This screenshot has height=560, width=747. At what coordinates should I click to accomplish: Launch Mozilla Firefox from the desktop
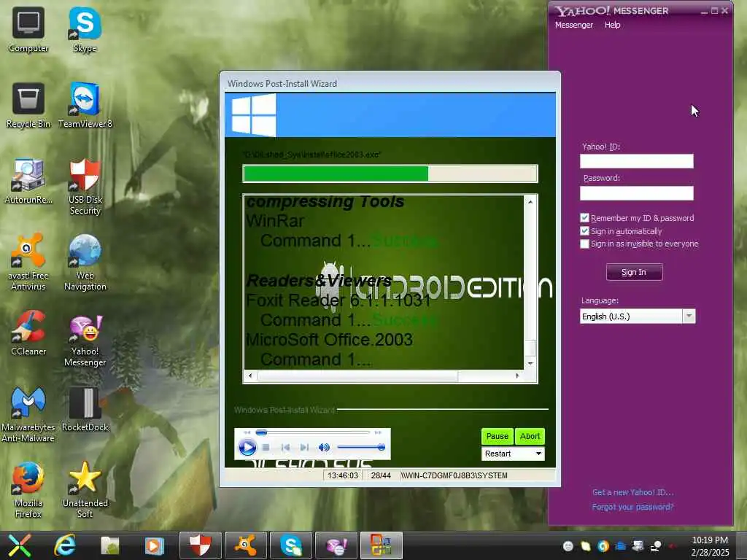(28, 489)
